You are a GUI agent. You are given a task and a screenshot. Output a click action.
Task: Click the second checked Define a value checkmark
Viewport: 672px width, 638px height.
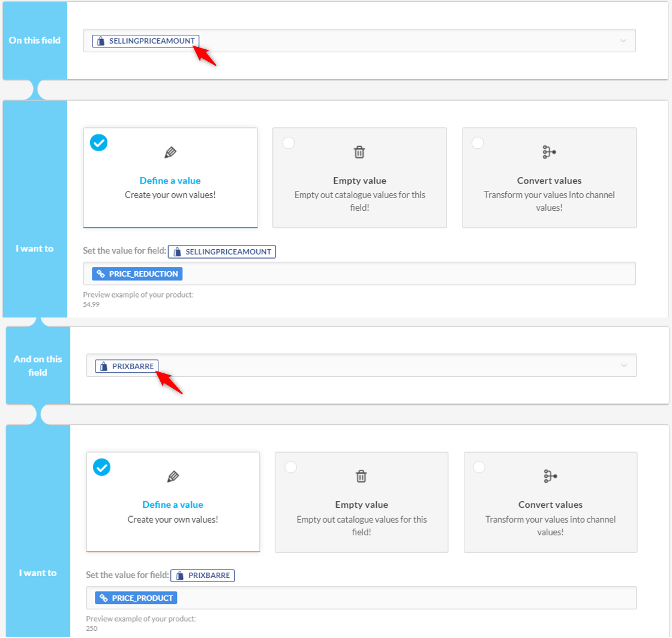coord(101,467)
